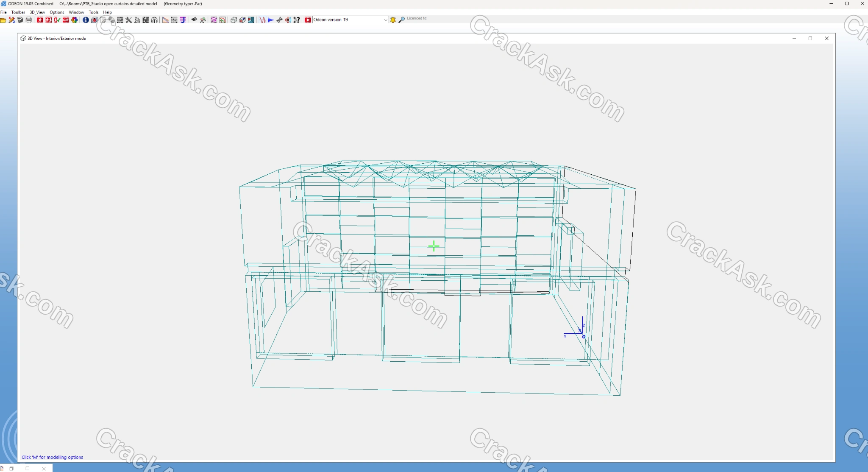
Task: Click green crosshair at model center
Action: [434, 246]
